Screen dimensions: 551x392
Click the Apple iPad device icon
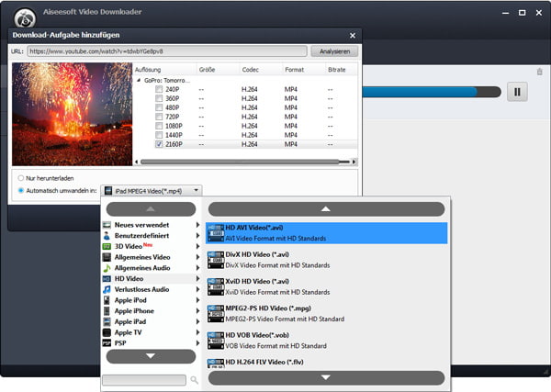107,321
